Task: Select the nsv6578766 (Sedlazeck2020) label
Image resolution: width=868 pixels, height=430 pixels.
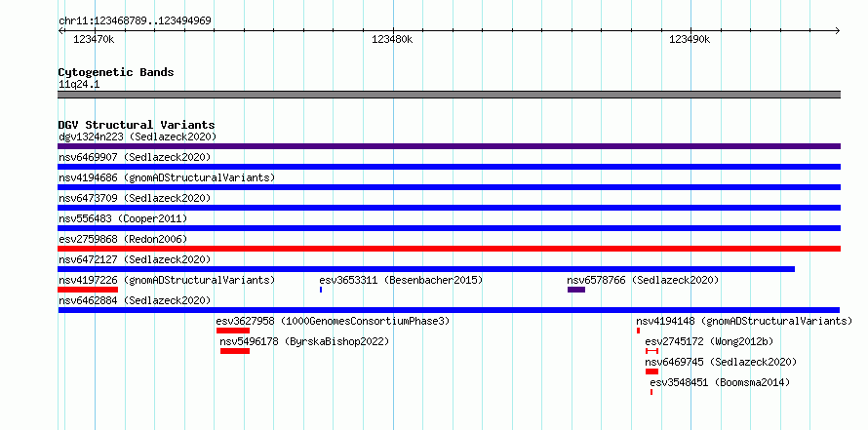Action: click(x=643, y=280)
